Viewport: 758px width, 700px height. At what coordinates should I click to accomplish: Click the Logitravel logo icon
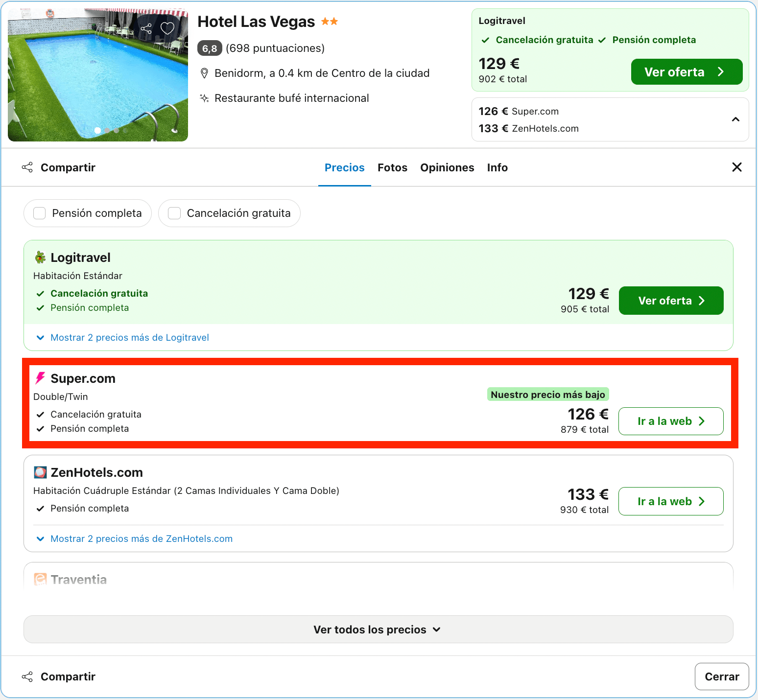40,257
